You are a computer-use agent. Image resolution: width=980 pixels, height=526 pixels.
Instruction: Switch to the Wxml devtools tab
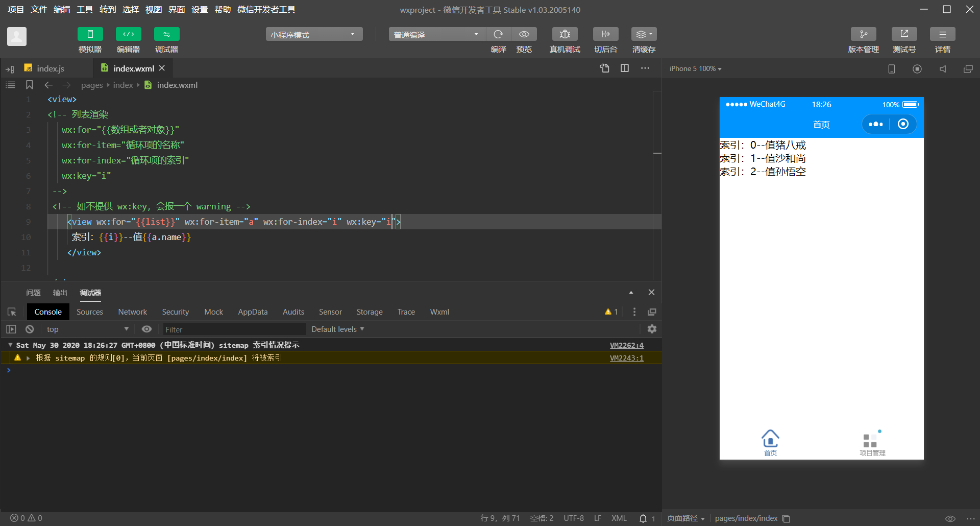[x=439, y=312]
